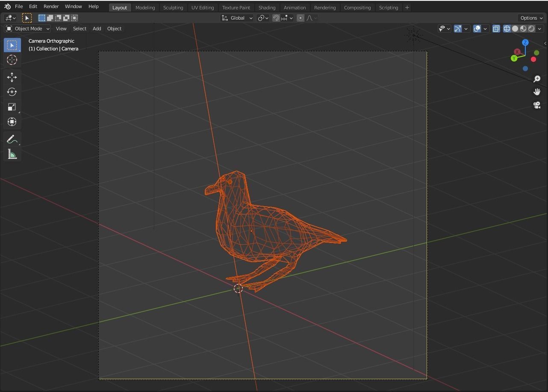Toggle viewport gizmos visibility
Screen dimensions: 548x392
(x=458, y=29)
